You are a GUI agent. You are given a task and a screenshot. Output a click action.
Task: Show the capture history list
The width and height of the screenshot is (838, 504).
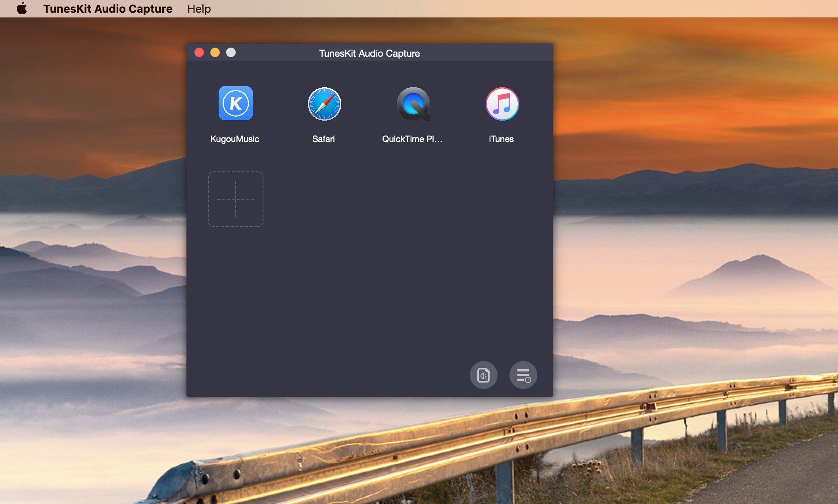coord(523,375)
